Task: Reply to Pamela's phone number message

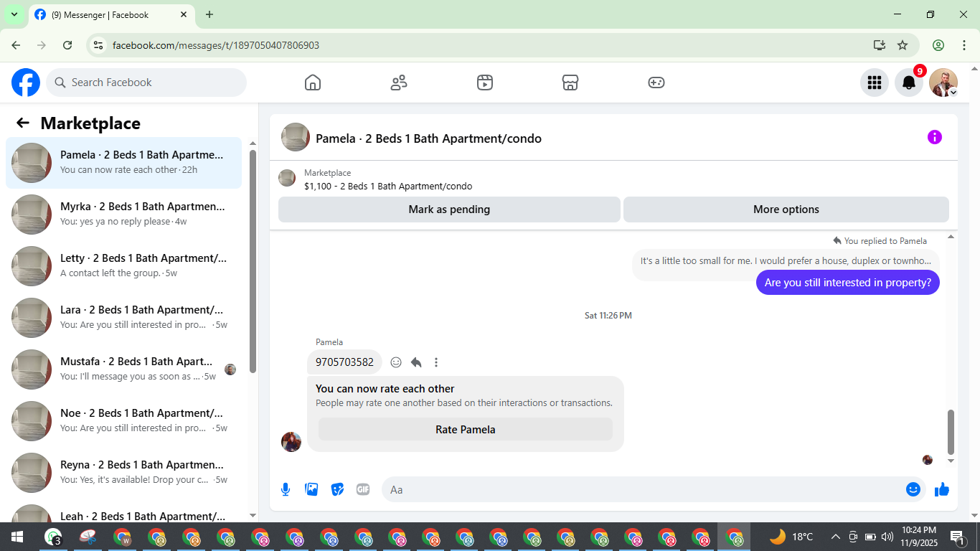Action: pos(416,362)
